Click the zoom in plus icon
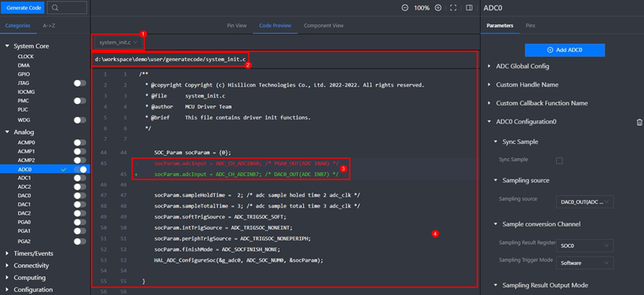This screenshot has height=295, width=644. point(437,8)
